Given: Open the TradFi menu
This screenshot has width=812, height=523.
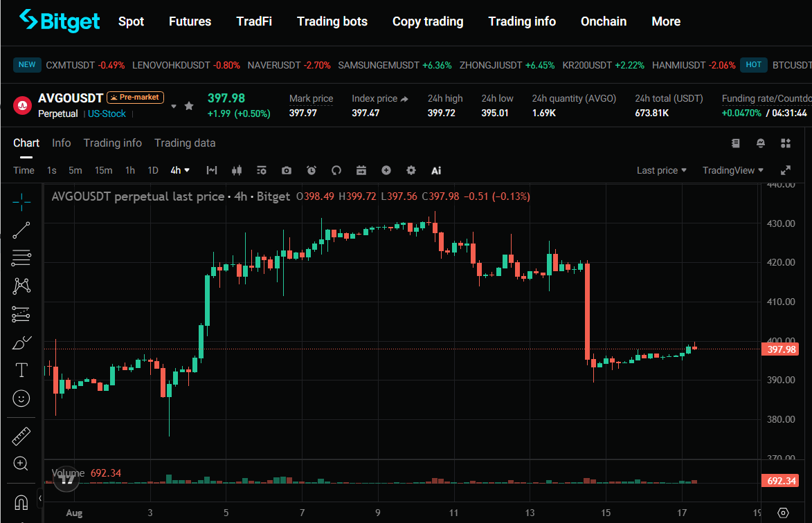Looking at the screenshot, I should pyautogui.click(x=254, y=21).
